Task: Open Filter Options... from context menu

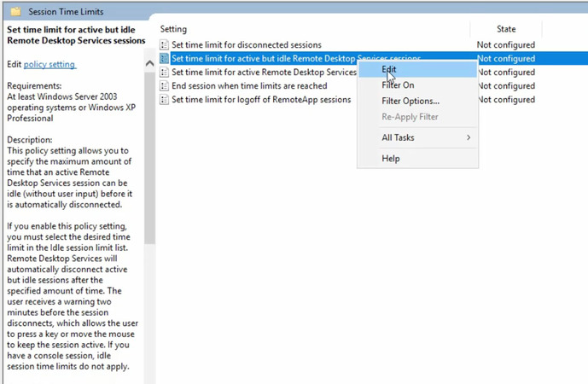Action: coord(410,101)
